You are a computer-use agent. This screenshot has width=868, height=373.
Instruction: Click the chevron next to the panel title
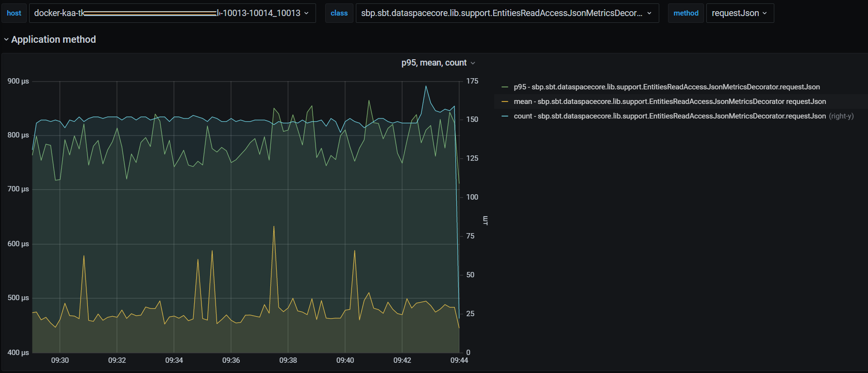point(473,63)
